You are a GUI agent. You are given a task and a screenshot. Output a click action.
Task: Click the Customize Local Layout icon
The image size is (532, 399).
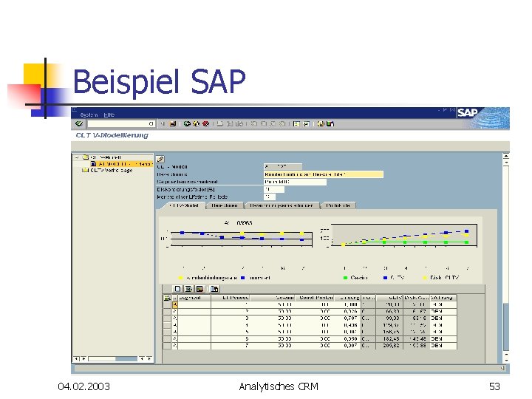pyautogui.click(x=330, y=124)
